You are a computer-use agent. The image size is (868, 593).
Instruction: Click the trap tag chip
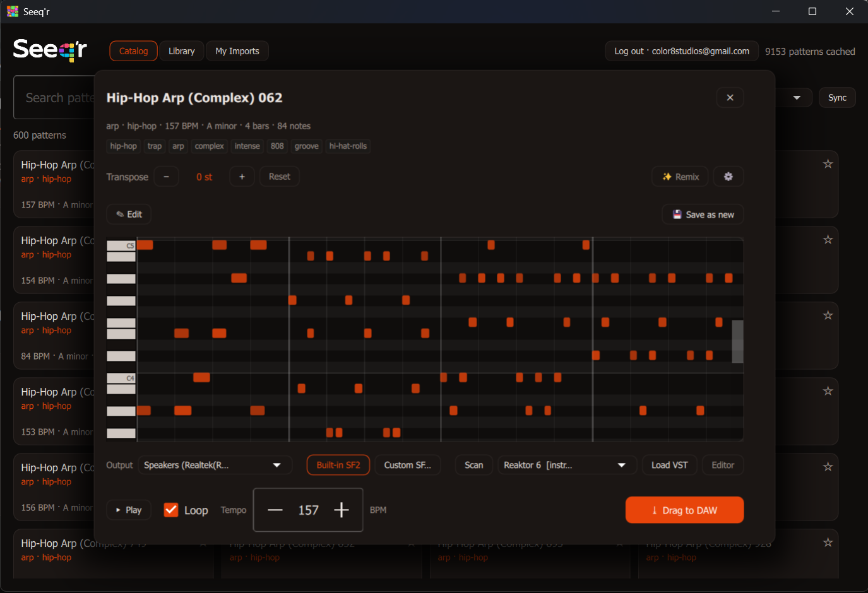pos(155,146)
